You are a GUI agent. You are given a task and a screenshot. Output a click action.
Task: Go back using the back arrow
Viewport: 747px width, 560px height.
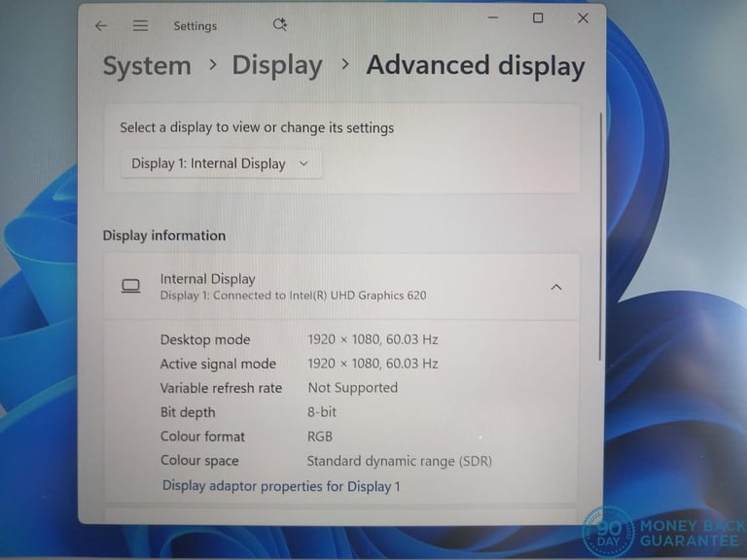point(101,25)
